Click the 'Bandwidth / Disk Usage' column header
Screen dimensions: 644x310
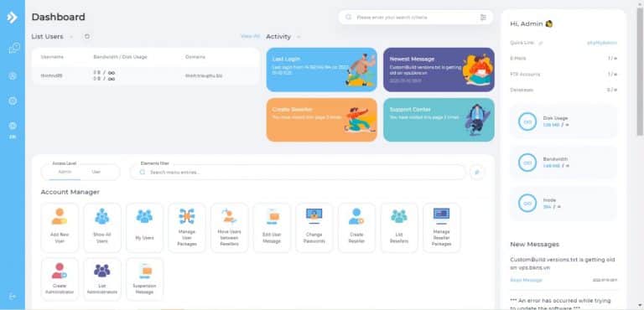121,57
